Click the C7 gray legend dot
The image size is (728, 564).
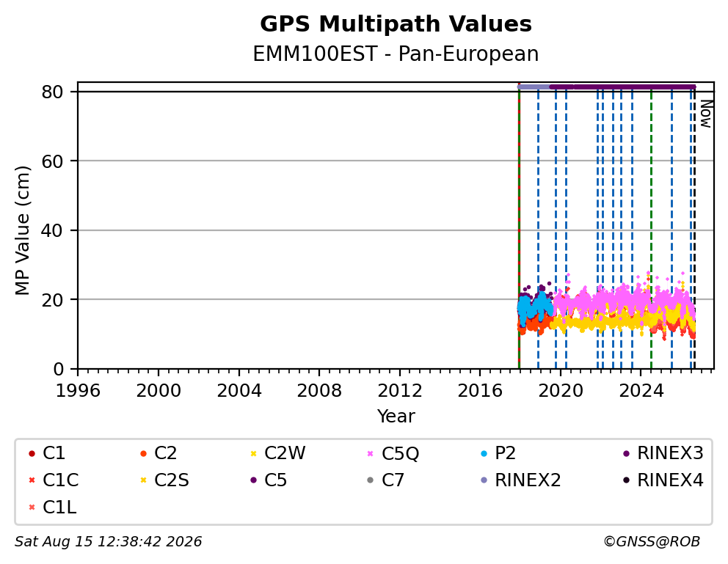(370, 480)
